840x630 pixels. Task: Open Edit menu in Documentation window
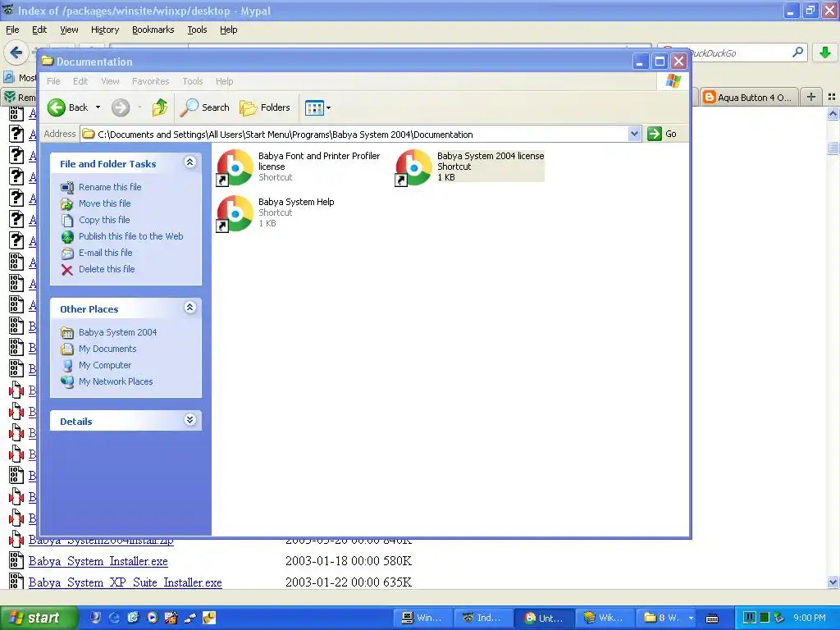[80, 81]
